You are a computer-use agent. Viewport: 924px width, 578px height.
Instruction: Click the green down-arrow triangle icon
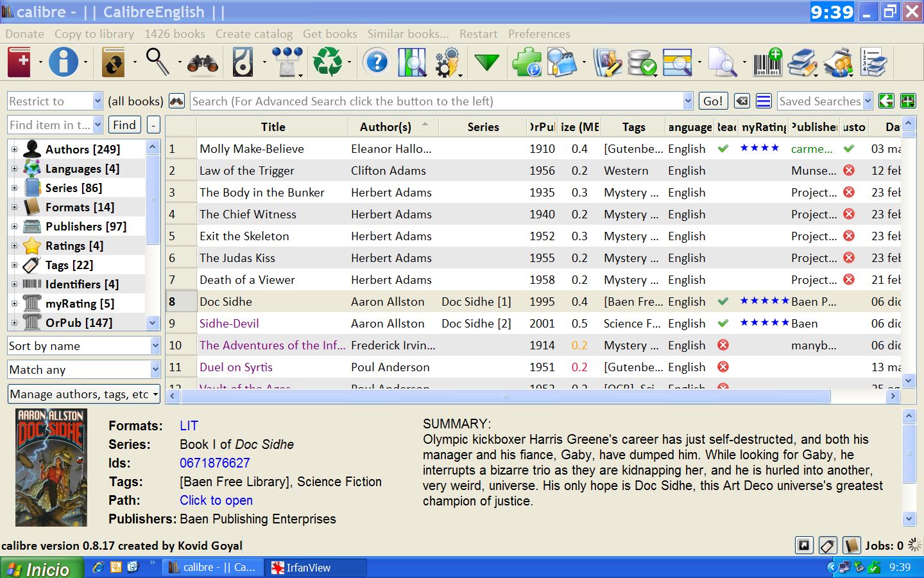click(487, 62)
